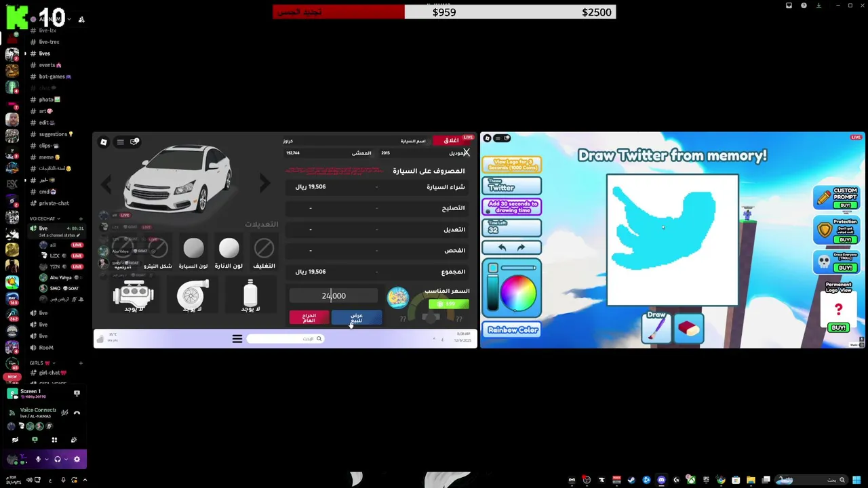868x488 pixels.
Task: Toggle the screen share button
Action: pos(35,440)
